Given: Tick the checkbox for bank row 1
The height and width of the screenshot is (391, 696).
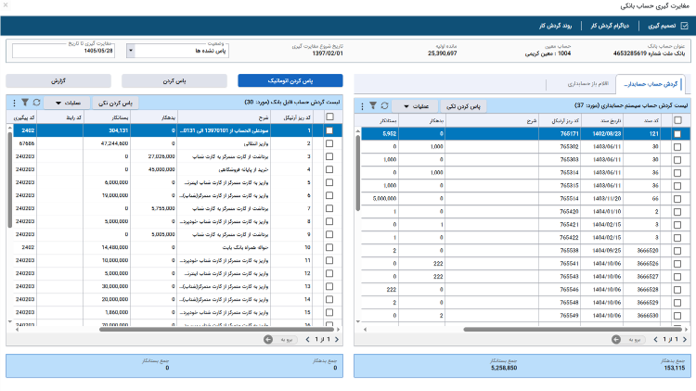Looking at the screenshot, I should pos(329,130).
